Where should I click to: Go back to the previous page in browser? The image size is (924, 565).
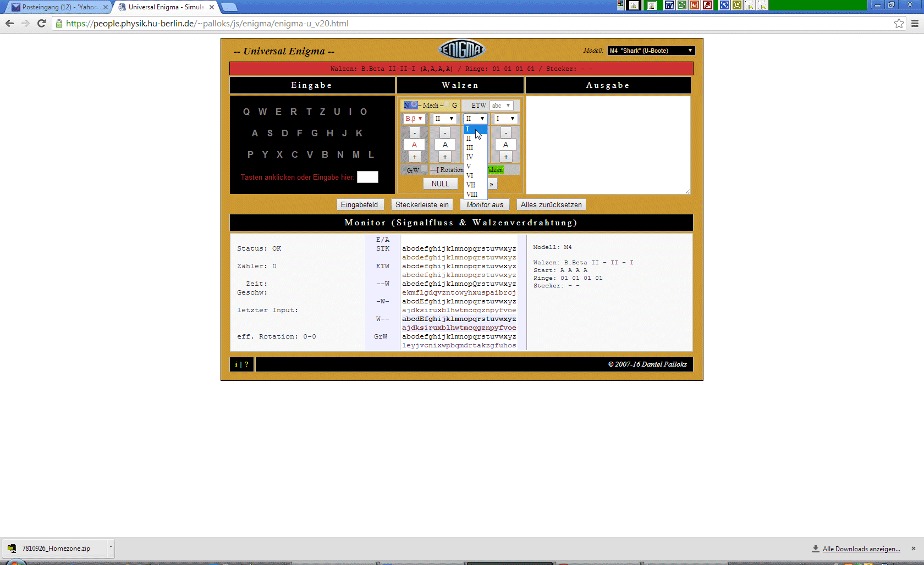click(9, 23)
